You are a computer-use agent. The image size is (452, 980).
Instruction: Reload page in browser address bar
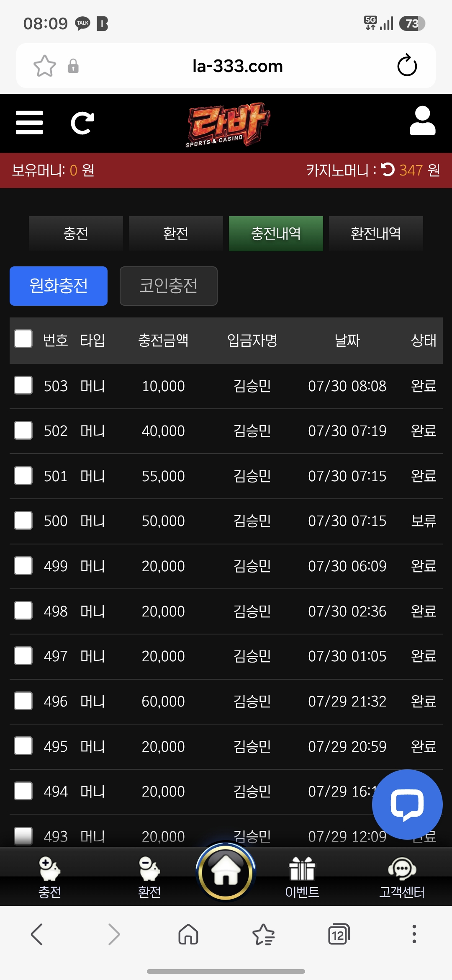click(407, 66)
